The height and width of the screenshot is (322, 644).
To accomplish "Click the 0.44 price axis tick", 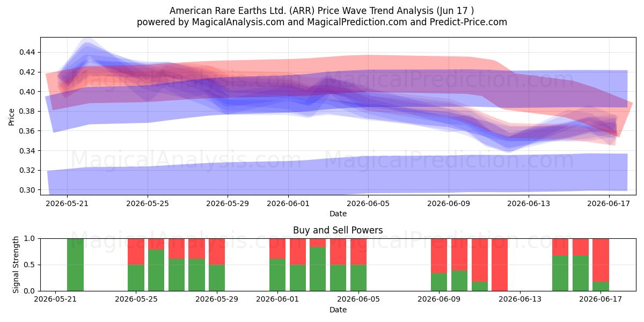I will [27, 52].
